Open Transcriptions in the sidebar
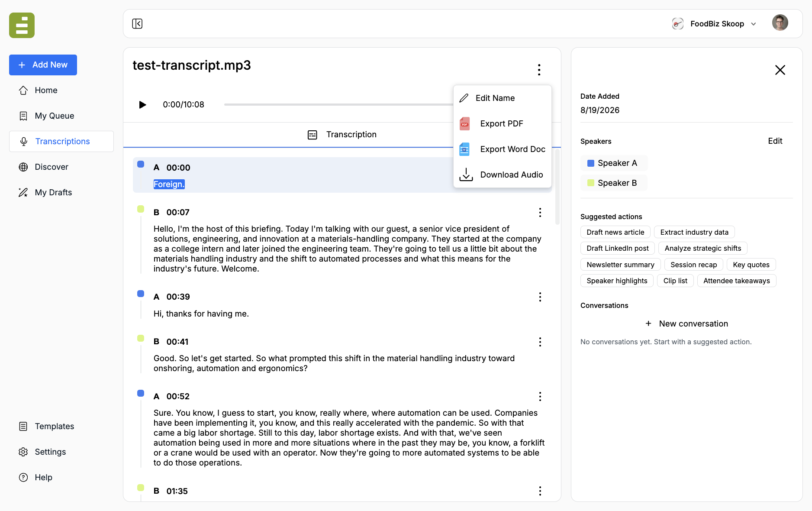 click(x=61, y=141)
